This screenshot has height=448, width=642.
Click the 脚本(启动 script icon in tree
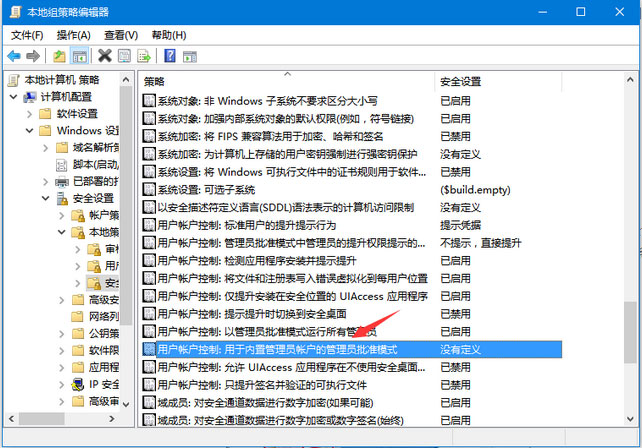(61, 165)
